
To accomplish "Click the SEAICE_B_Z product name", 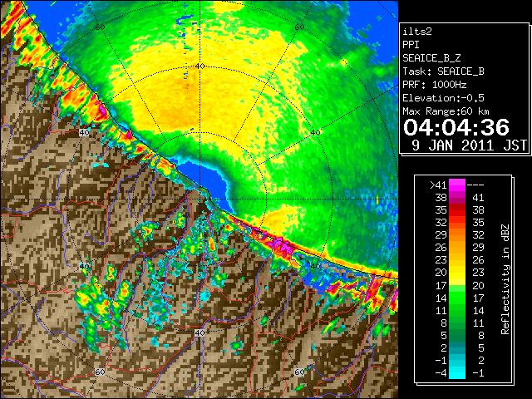I will [431, 58].
